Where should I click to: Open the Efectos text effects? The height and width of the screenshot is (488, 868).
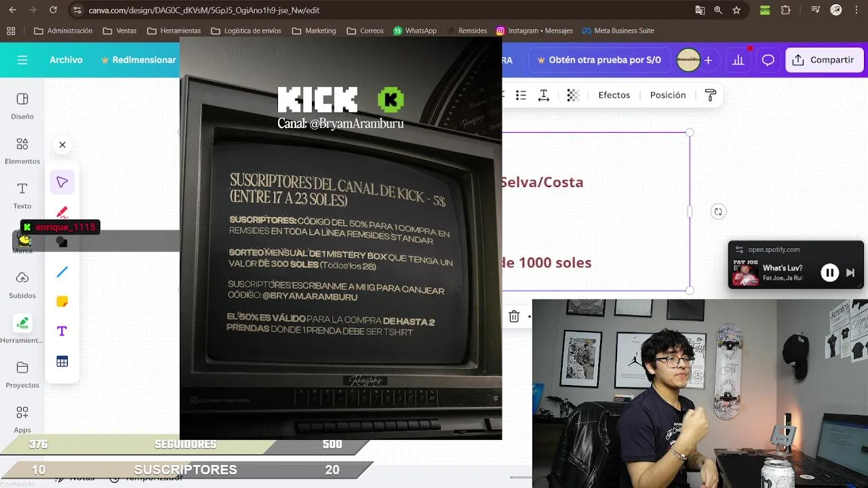coord(614,95)
